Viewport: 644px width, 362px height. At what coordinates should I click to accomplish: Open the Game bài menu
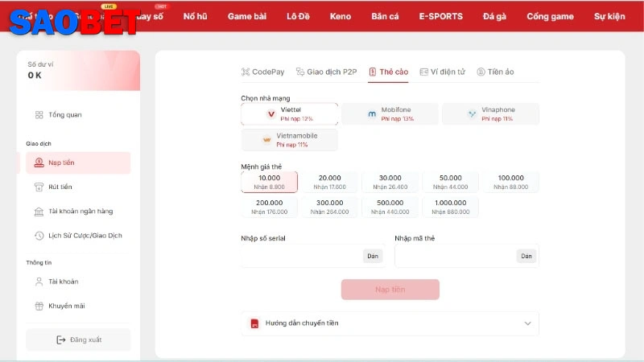click(247, 16)
